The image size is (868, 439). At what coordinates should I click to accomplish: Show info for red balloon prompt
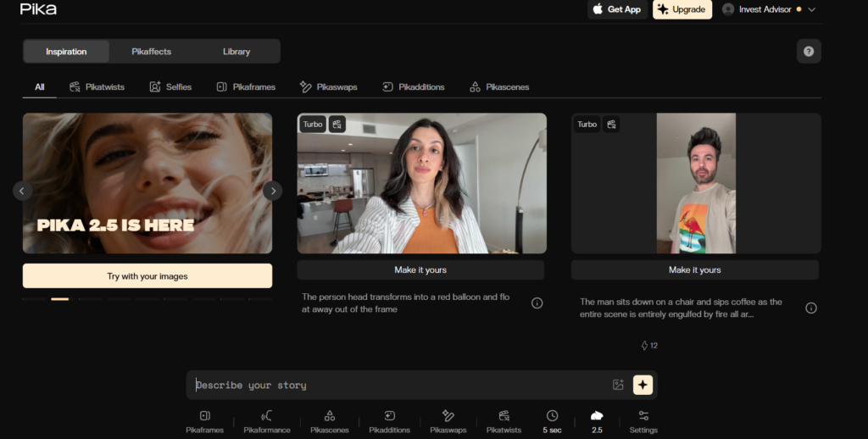(x=537, y=303)
